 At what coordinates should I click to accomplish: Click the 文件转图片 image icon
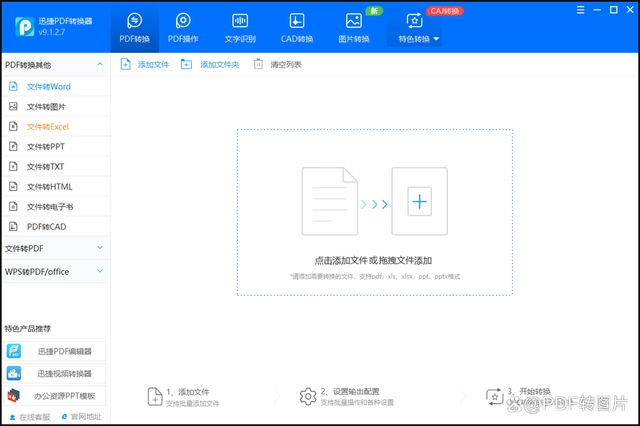coord(13,106)
